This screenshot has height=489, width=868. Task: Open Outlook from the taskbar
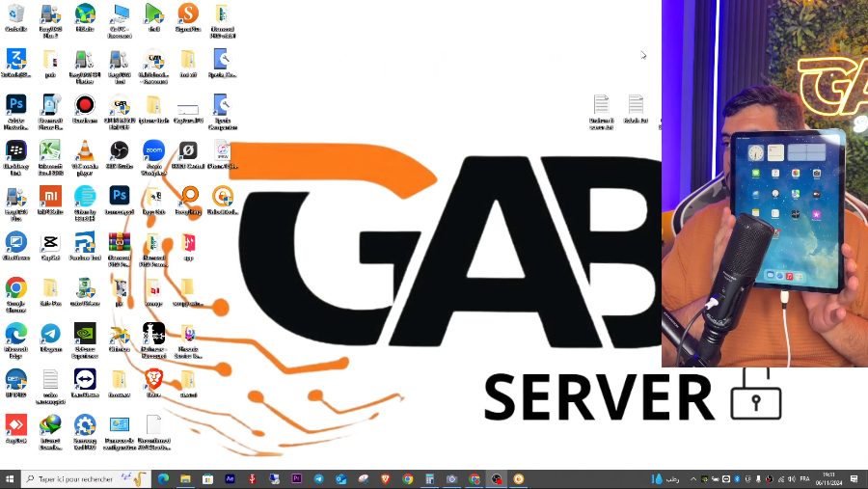click(x=341, y=479)
